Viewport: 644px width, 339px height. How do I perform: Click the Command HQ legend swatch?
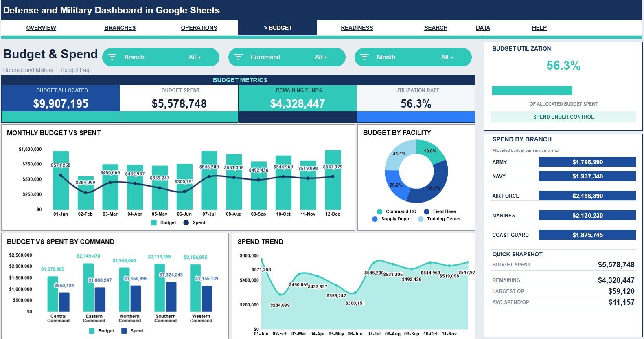(379, 211)
